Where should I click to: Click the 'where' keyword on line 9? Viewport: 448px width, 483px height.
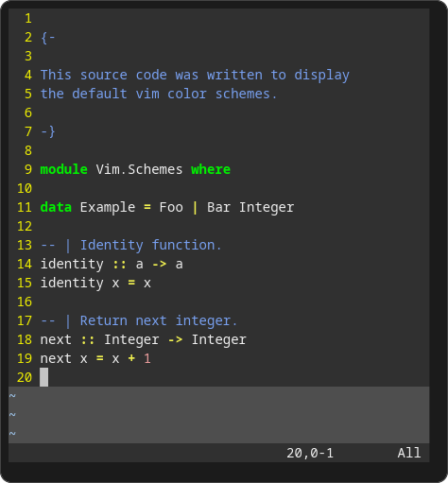[211, 169]
